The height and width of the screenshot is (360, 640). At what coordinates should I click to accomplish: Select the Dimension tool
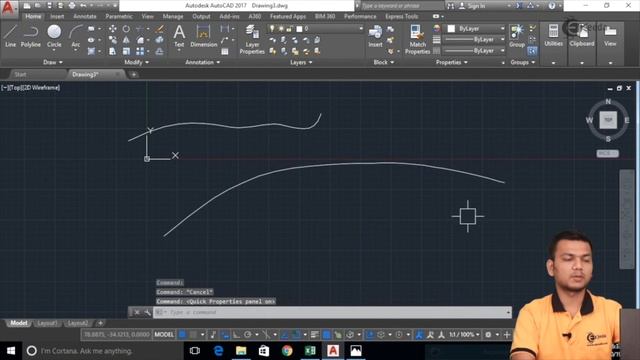pos(203,36)
